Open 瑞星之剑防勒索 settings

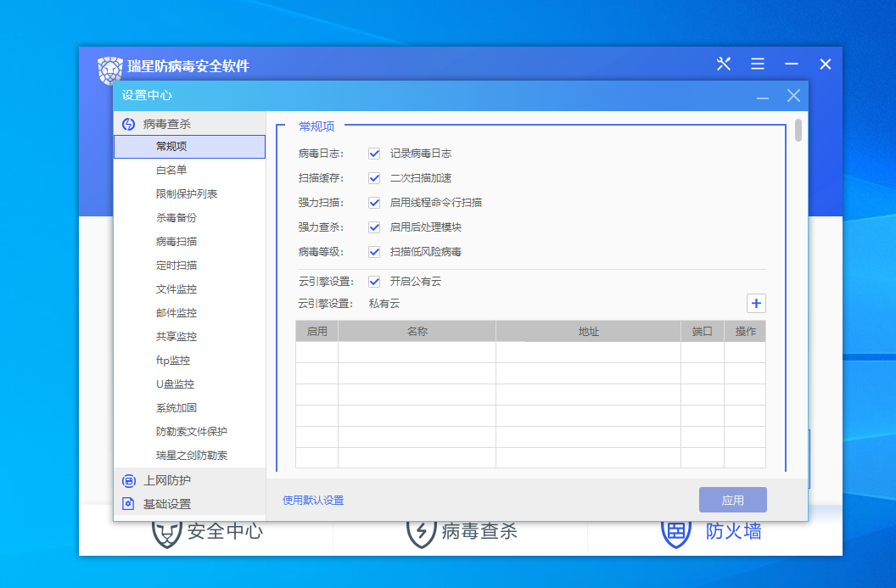pos(190,456)
